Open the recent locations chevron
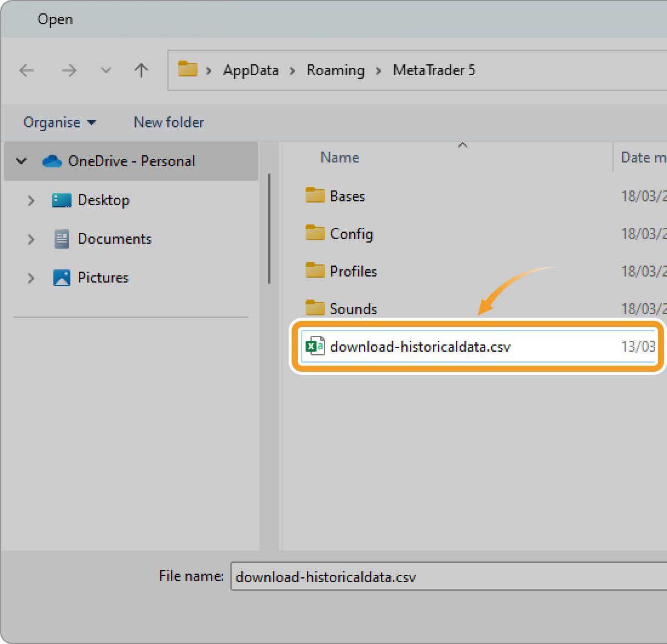The width and height of the screenshot is (667, 644). 106,70
